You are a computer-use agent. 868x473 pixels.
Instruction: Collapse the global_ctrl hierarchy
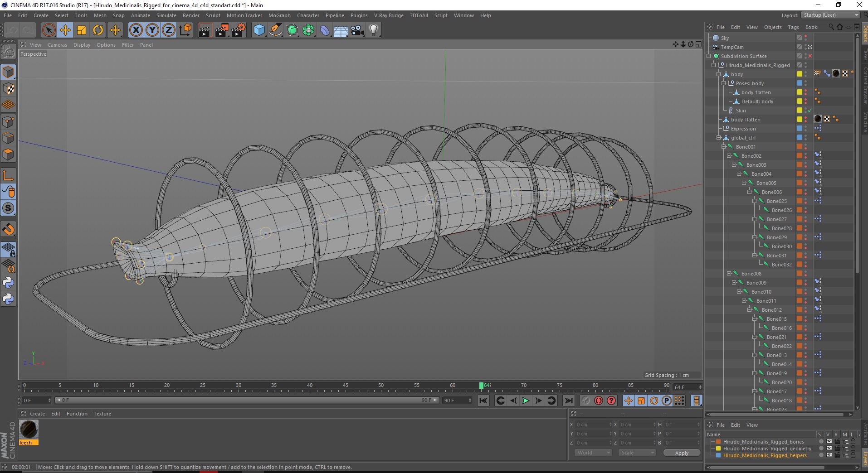pyautogui.click(x=719, y=138)
